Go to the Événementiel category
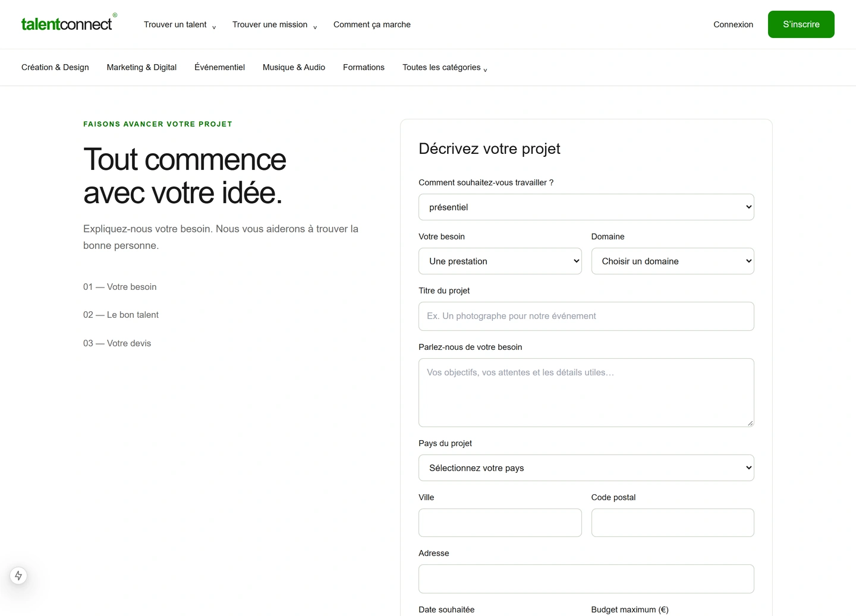The image size is (856, 616). point(219,67)
